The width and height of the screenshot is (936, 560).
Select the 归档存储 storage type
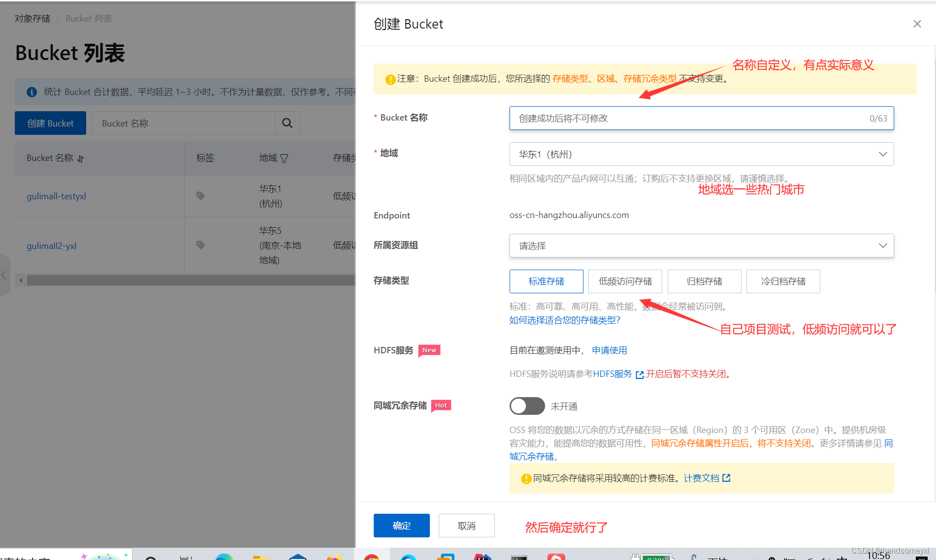tap(704, 281)
